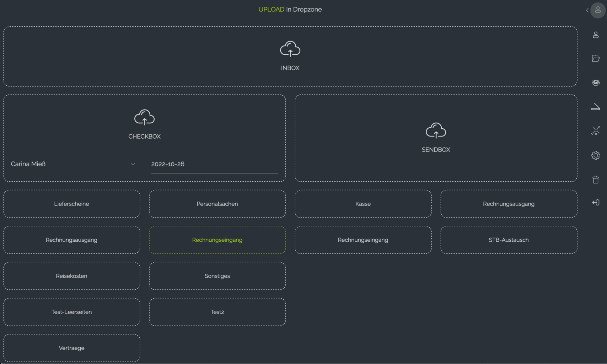The height and width of the screenshot is (364, 607).
Task: Choose the STB-Austausch dropzone
Action: click(x=509, y=240)
